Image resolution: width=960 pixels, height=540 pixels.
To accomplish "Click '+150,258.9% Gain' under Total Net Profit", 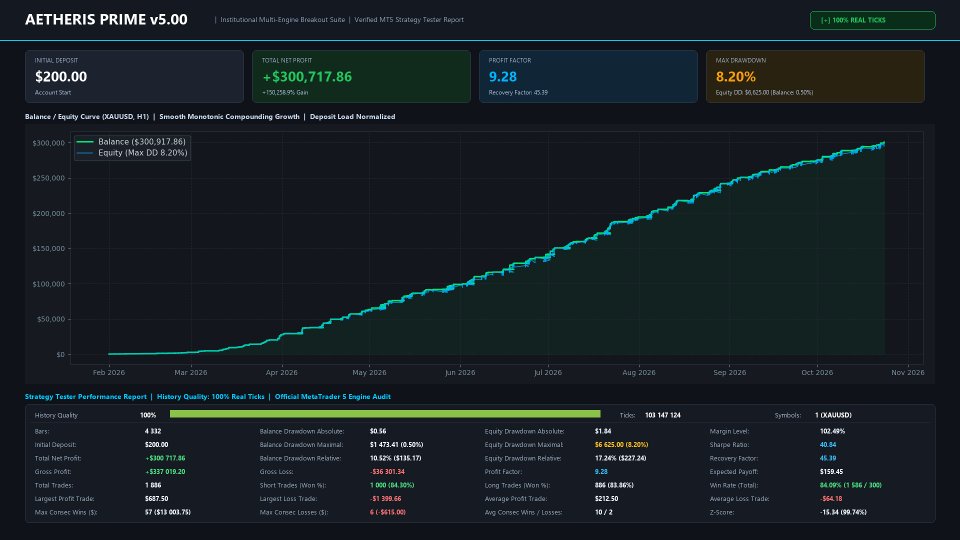I will [x=285, y=92].
